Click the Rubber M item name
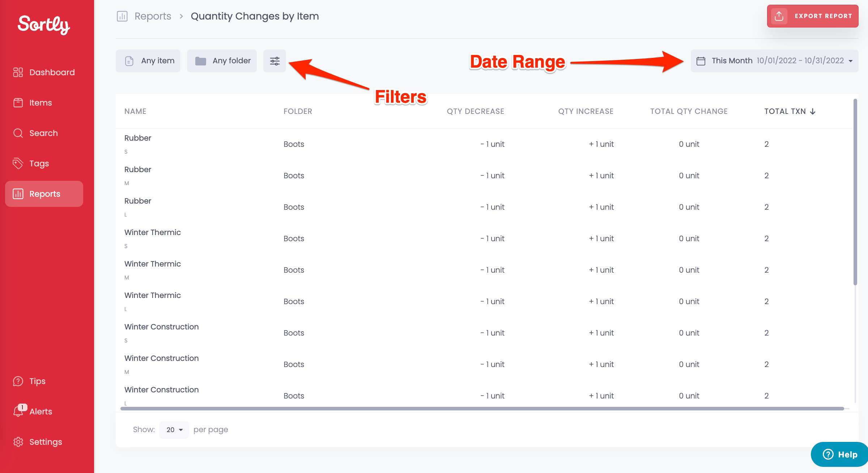 [138, 170]
